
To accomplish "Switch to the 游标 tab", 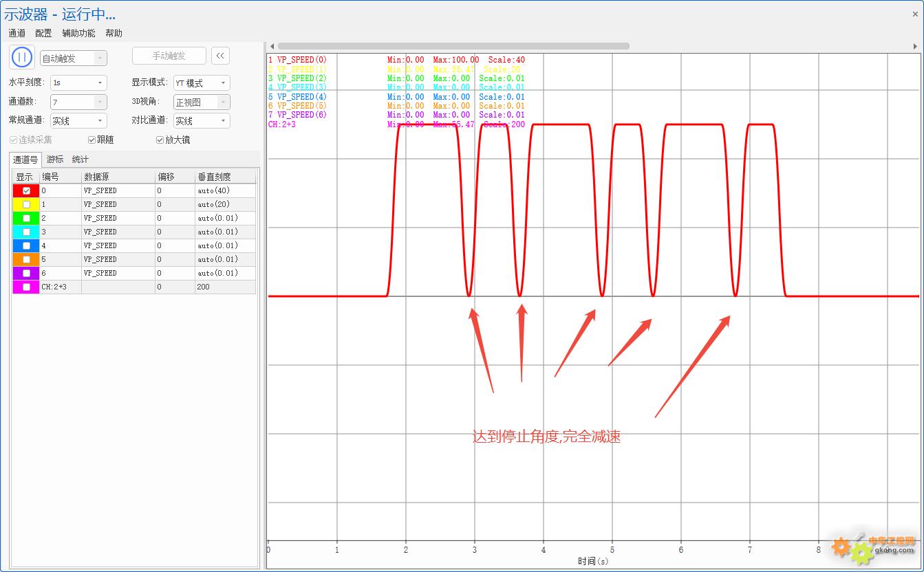I will coord(55,159).
